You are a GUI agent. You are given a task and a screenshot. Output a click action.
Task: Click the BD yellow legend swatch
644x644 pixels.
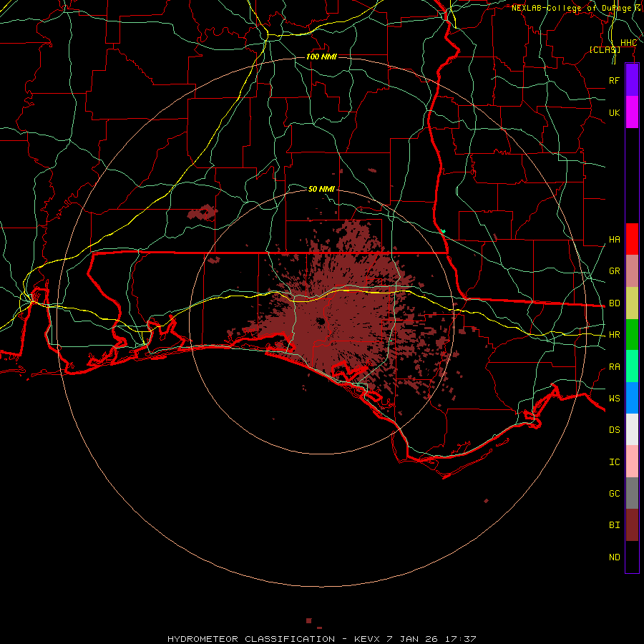[x=632, y=303]
